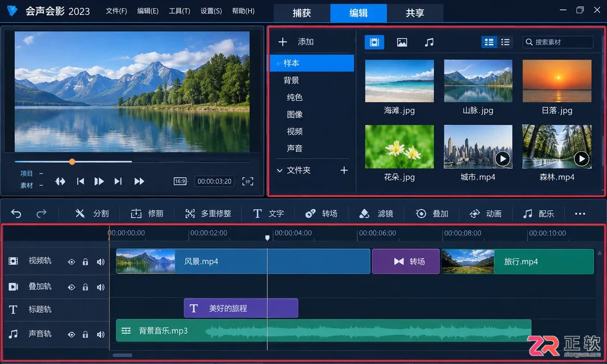Switch to the 编辑 edit tab

[x=359, y=13]
